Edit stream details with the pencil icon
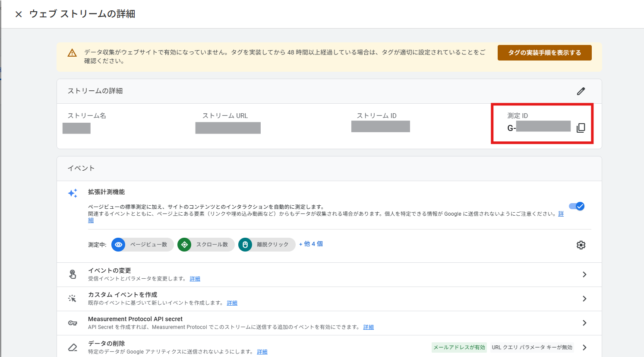The height and width of the screenshot is (357, 644). 581,91
